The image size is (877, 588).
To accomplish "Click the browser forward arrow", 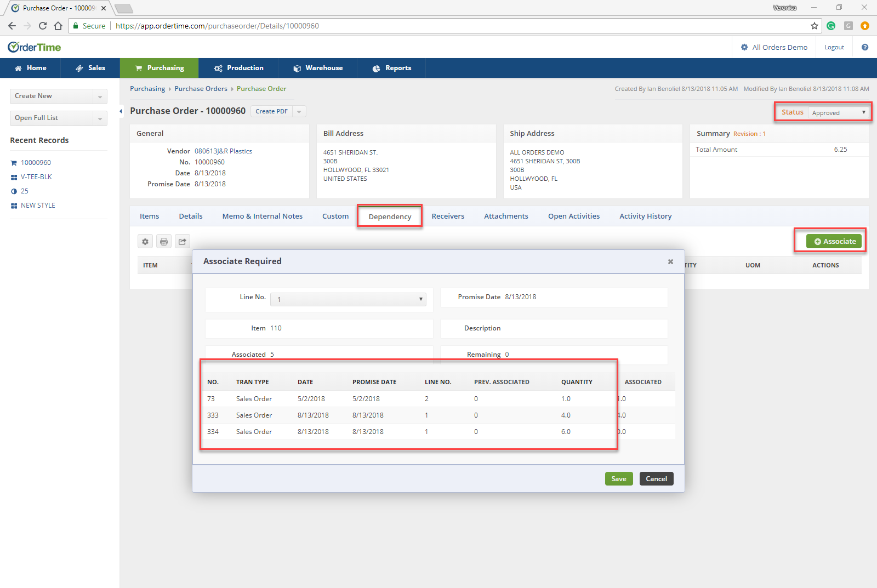I will pyautogui.click(x=27, y=26).
